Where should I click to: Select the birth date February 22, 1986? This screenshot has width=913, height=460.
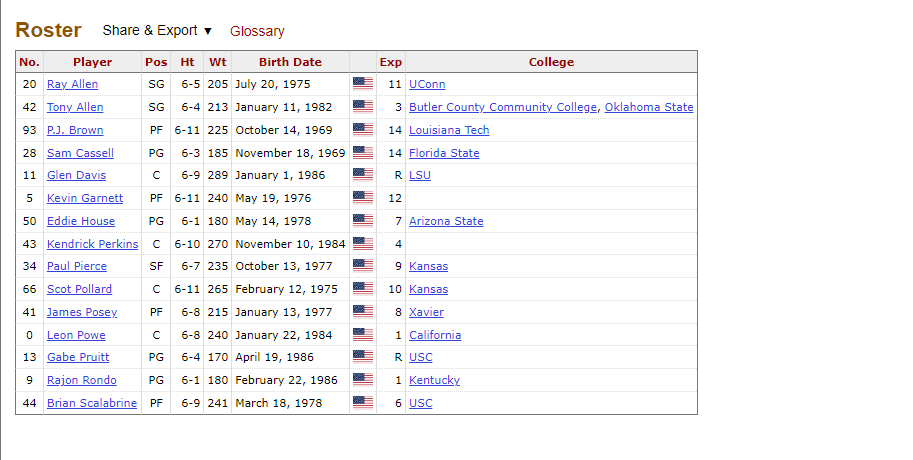pyautogui.click(x=286, y=380)
